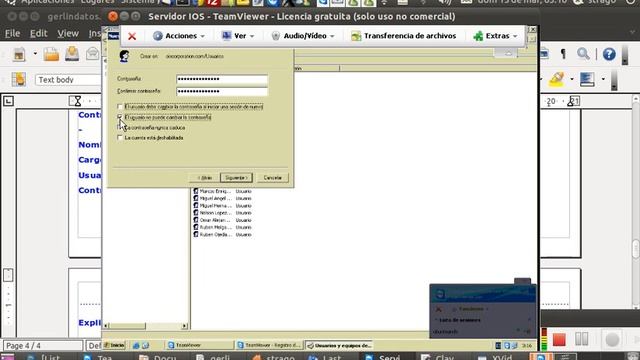The width and height of the screenshot is (640, 360).
Task: Open the Aplicaciones menu in top panel
Action: click(x=47, y=2)
